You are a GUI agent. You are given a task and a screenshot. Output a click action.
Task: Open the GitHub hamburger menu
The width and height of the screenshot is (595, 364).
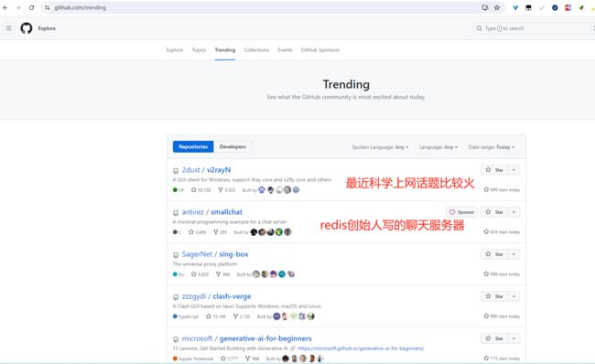[9, 28]
